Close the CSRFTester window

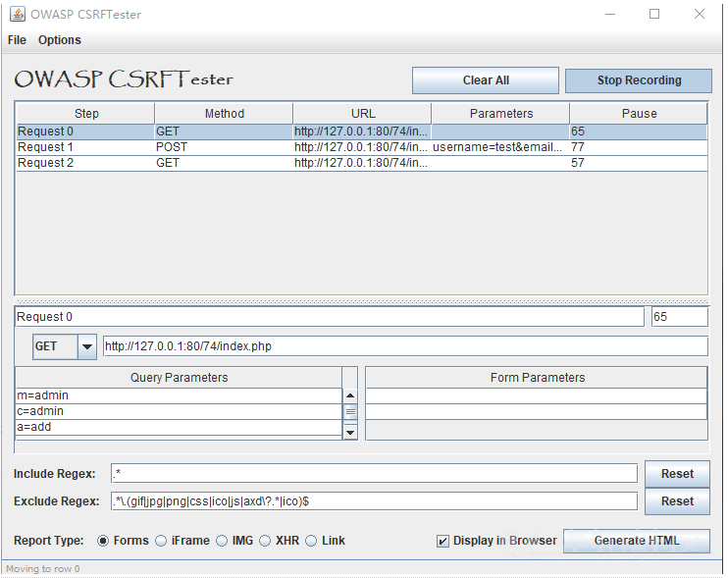700,15
